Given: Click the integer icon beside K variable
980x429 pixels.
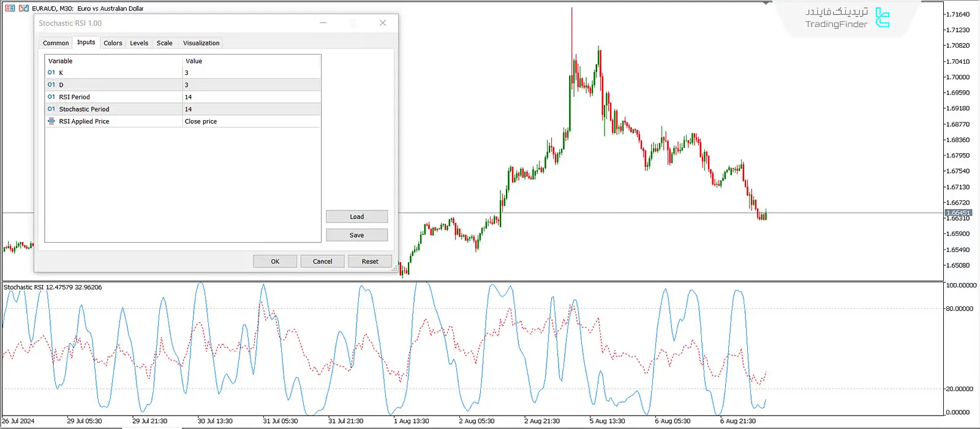Looking at the screenshot, I should [x=51, y=72].
